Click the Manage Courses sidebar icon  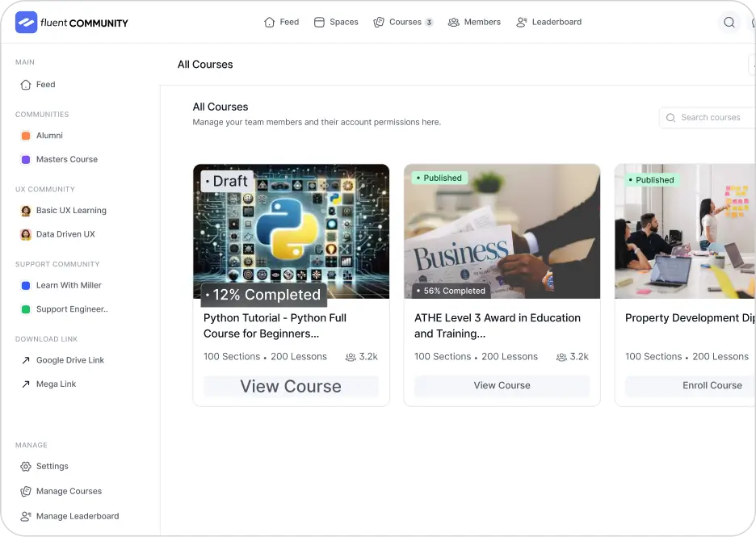[x=26, y=492]
